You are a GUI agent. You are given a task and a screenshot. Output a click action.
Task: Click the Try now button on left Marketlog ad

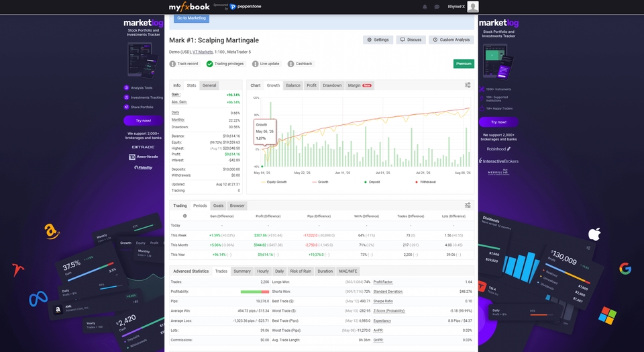click(x=143, y=121)
